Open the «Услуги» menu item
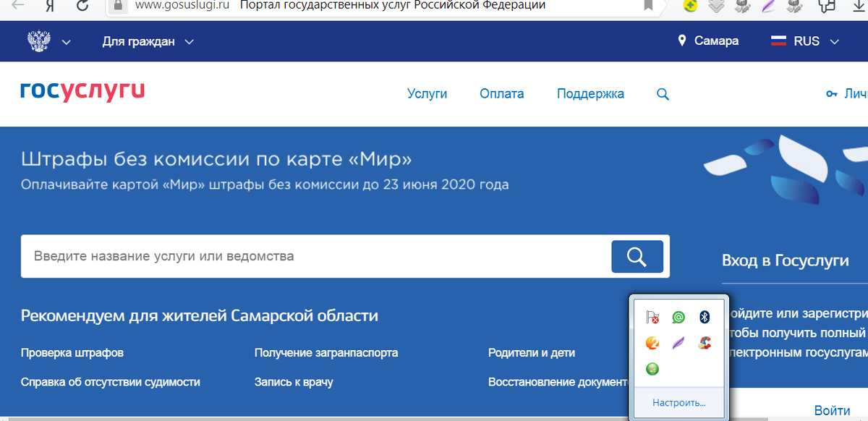This screenshot has height=421, width=868. tap(427, 93)
